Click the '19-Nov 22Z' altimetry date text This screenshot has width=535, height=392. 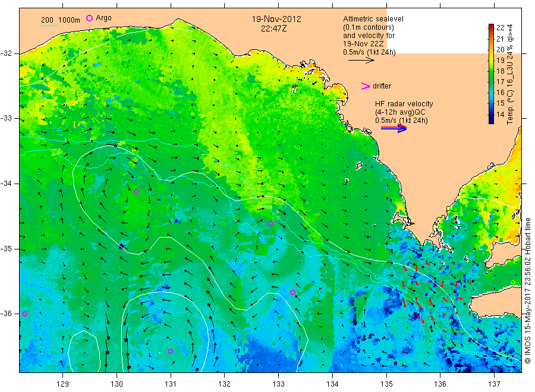pyautogui.click(x=363, y=43)
